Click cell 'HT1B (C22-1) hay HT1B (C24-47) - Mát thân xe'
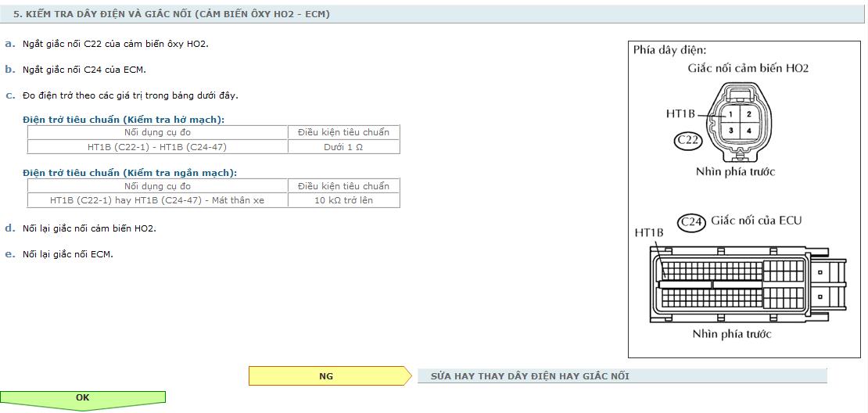 click(157, 200)
